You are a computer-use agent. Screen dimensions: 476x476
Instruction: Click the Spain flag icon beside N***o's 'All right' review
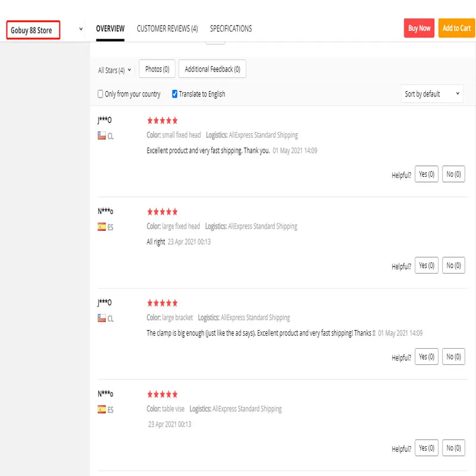pyautogui.click(x=102, y=227)
